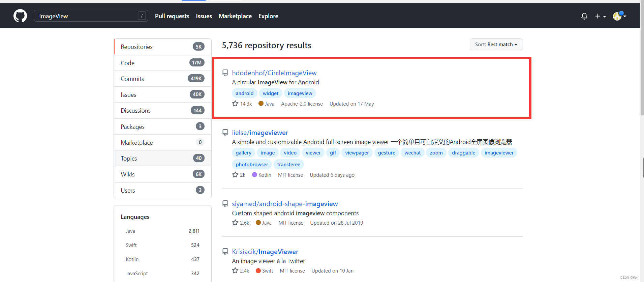Click the widget topic tag
644x282 pixels.
tap(271, 93)
